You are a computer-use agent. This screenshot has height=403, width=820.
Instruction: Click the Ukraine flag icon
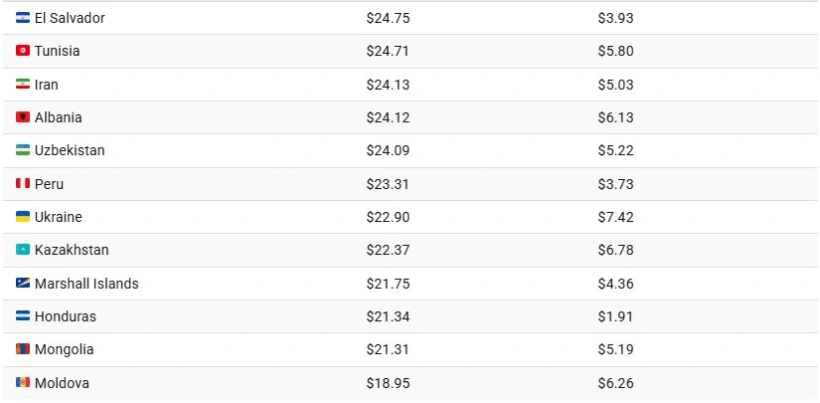click(23, 217)
